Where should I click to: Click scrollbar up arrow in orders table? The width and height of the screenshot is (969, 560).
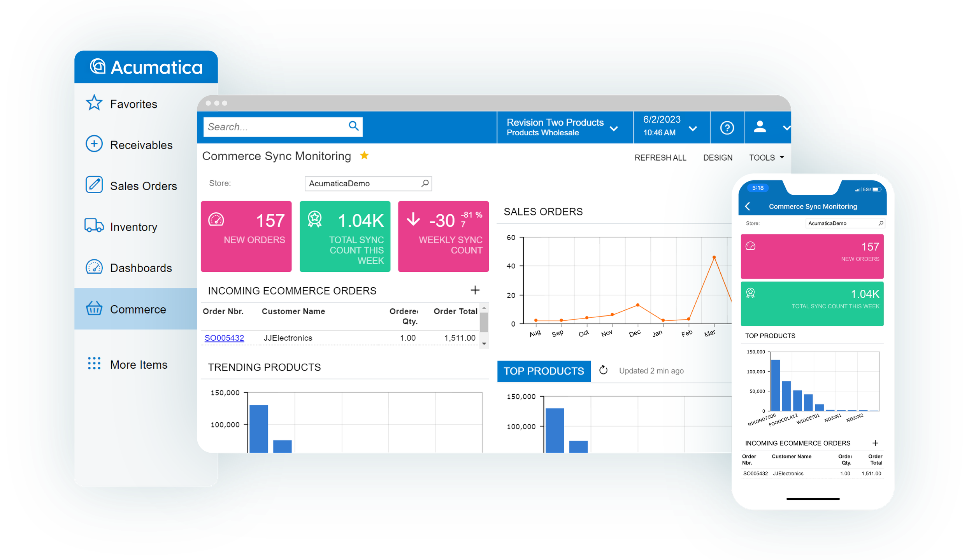click(x=484, y=308)
